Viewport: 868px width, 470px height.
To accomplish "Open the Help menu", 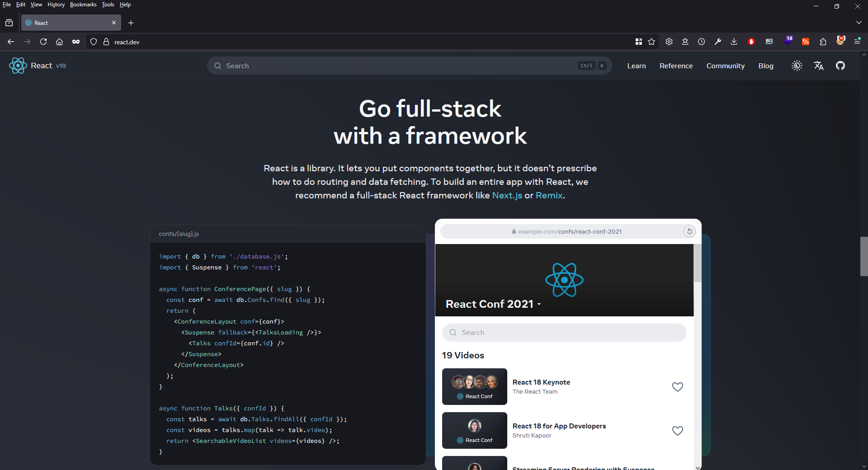I will click(125, 5).
